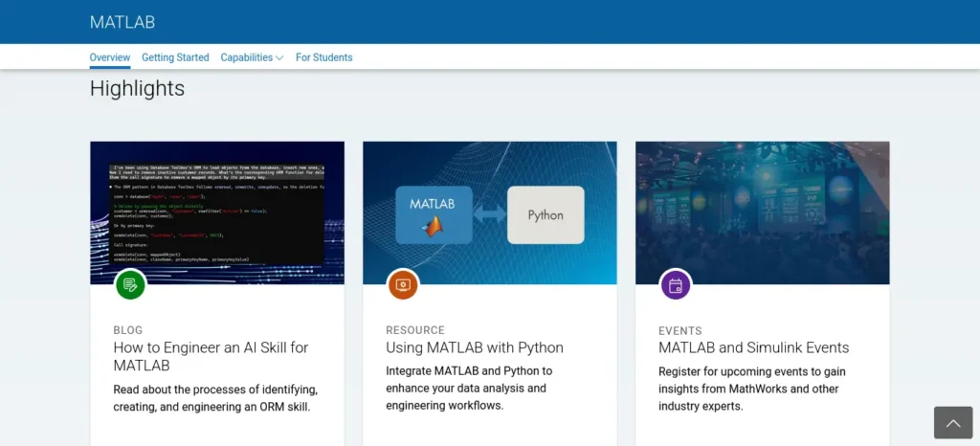Click the MATLAB header title
This screenshot has height=446, width=980.
pos(122,22)
